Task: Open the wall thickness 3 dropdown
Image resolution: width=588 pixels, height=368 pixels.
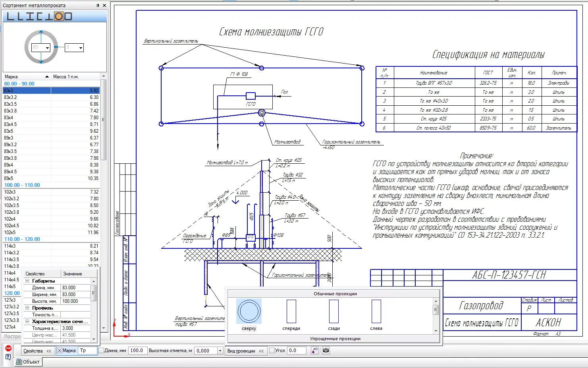Action: (x=81, y=48)
